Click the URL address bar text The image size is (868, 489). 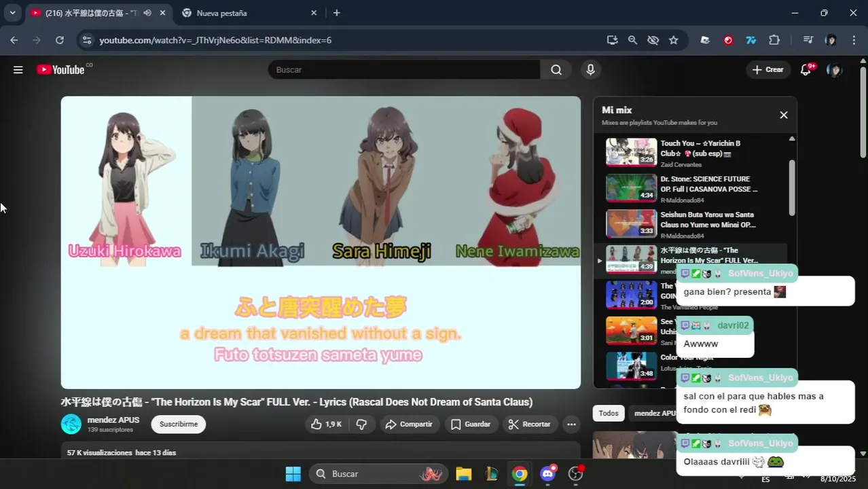pos(215,40)
